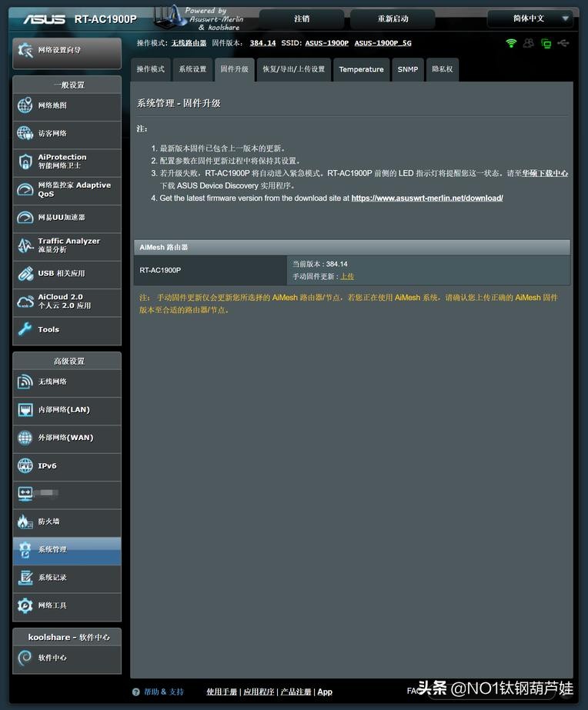This screenshot has height=710, width=588.
Task: Click the 一般设置 section header
Action: (67, 85)
